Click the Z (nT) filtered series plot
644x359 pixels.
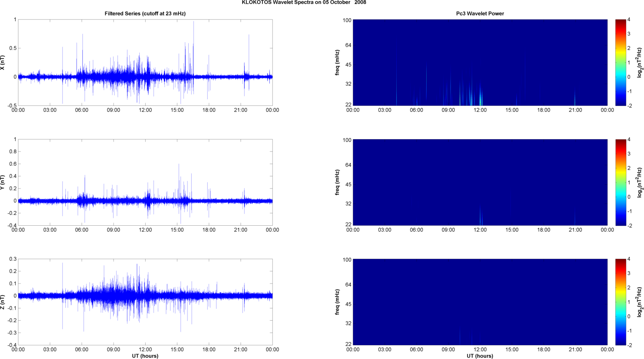(x=145, y=302)
